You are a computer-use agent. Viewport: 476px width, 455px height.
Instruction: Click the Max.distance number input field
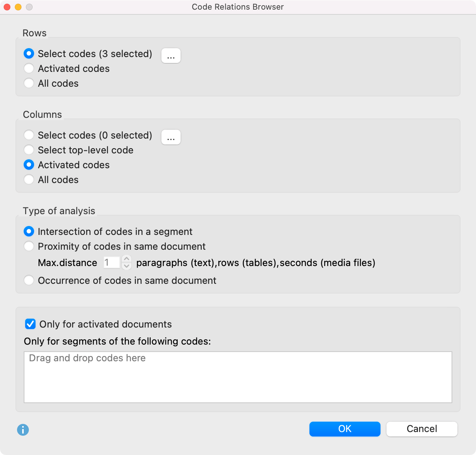111,262
